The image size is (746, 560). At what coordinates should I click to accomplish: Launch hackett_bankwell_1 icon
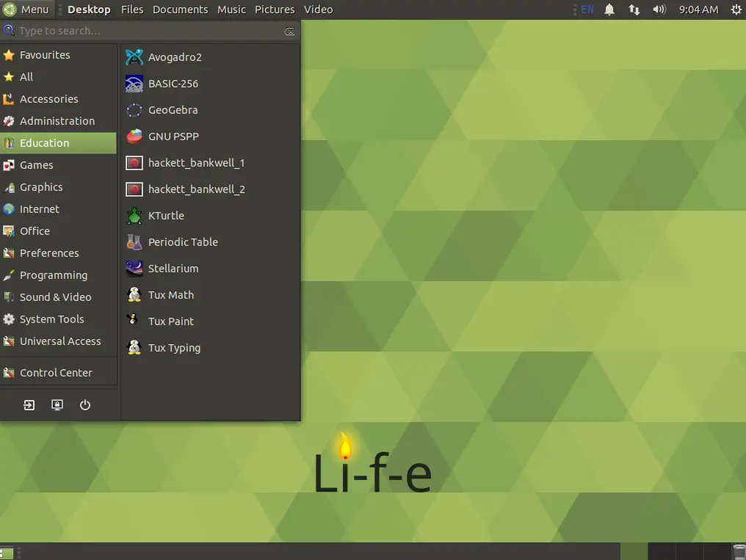(134, 163)
